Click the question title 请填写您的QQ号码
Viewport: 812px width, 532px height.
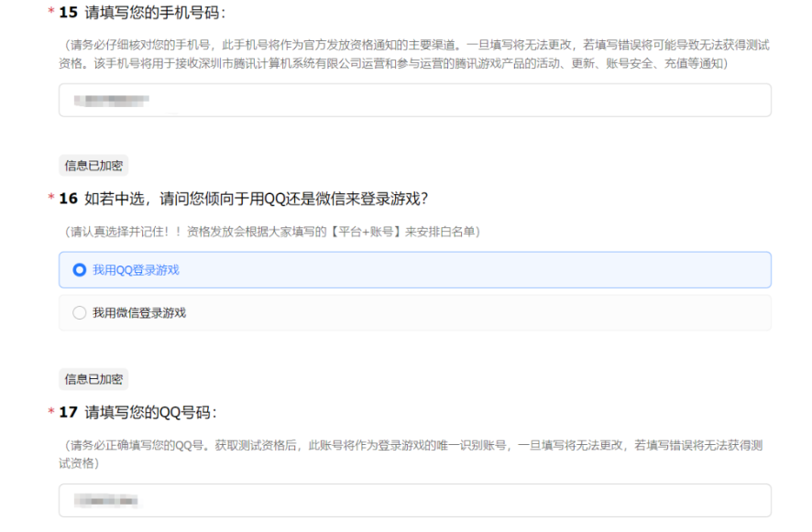(150, 413)
